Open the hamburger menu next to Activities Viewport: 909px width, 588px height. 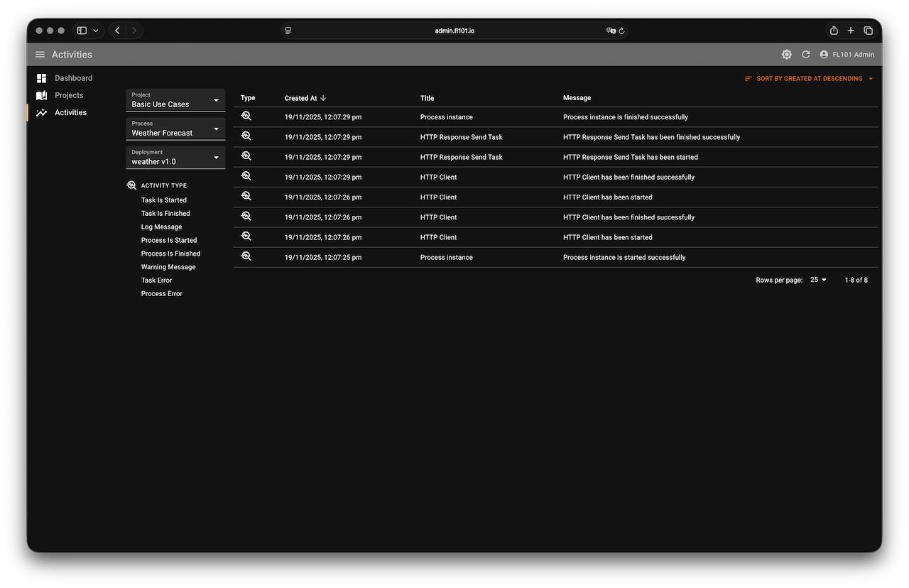tap(40, 55)
